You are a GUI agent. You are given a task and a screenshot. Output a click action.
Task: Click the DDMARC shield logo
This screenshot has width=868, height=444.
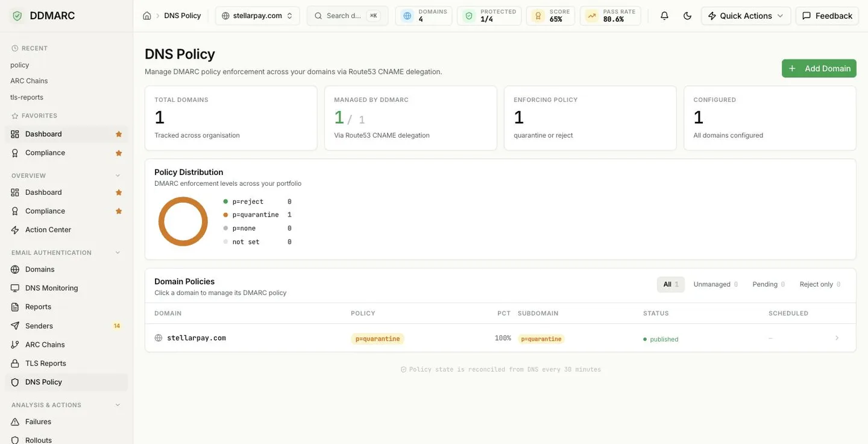17,16
